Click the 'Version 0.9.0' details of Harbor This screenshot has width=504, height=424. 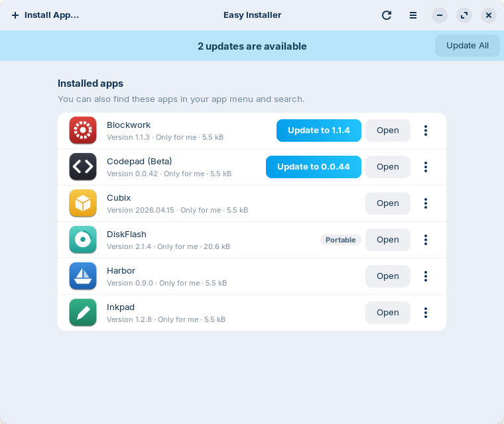pos(167,283)
